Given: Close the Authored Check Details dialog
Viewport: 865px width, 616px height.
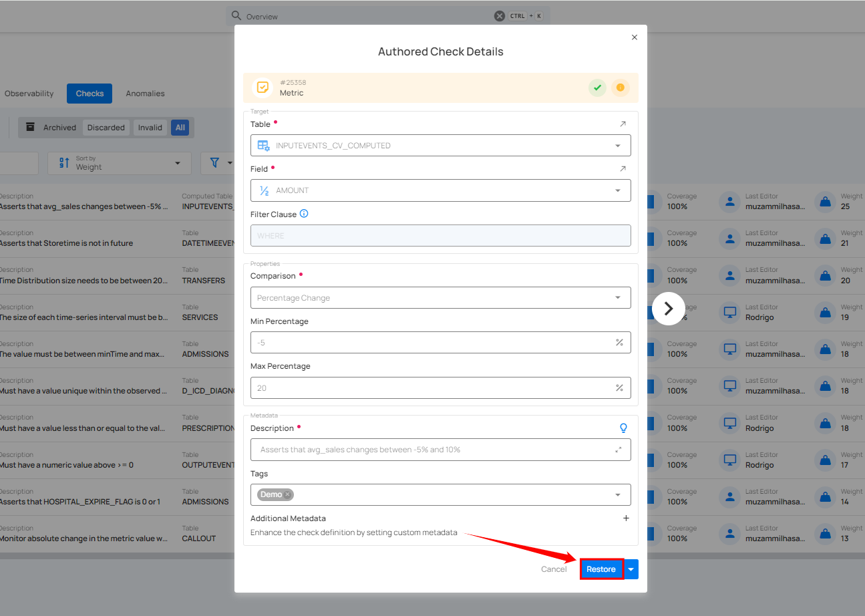Looking at the screenshot, I should [x=635, y=37].
